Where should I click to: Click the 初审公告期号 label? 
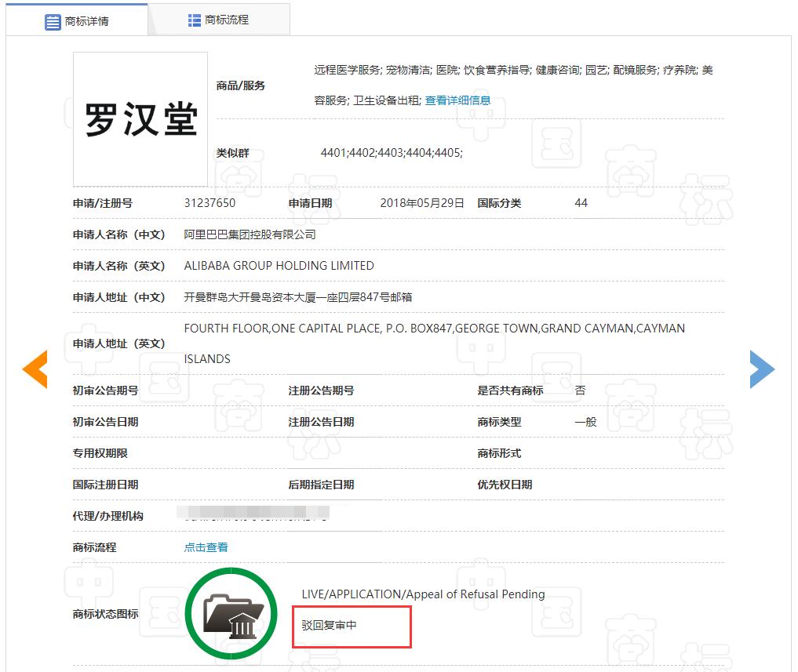coord(105,390)
